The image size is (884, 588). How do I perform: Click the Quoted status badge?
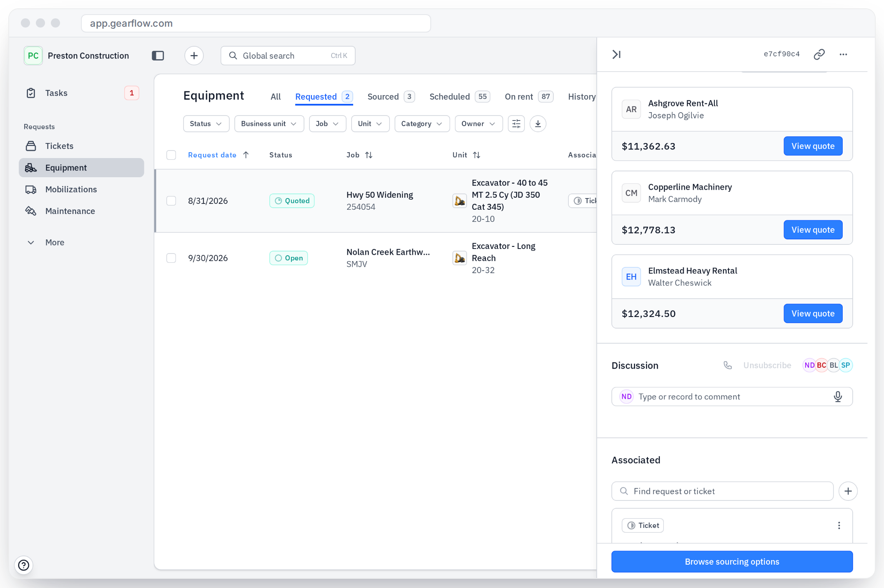click(x=291, y=201)
